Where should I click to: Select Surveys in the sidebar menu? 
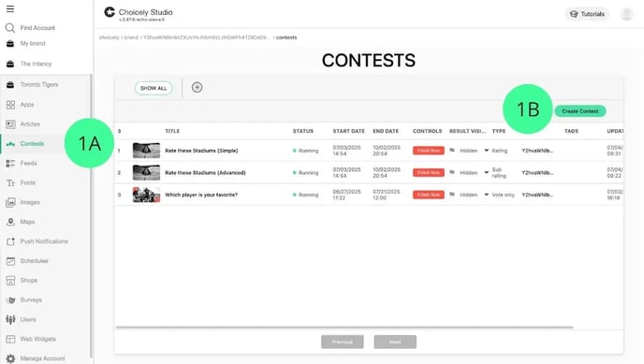31,300
